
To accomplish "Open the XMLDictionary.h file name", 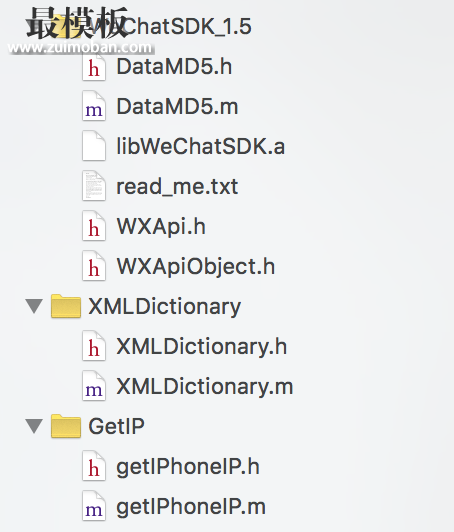I will (x=202, y=347).
